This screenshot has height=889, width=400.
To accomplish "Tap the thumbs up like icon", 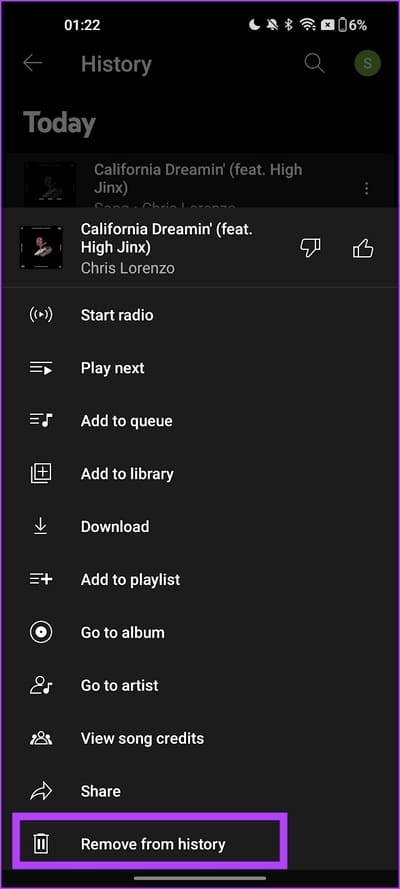I will click(x=363, y=248).
